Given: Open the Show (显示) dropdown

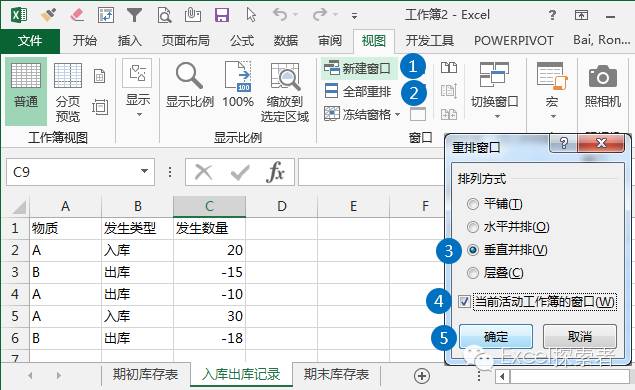Looking at the screenshot, I should (x=138, y=89).
